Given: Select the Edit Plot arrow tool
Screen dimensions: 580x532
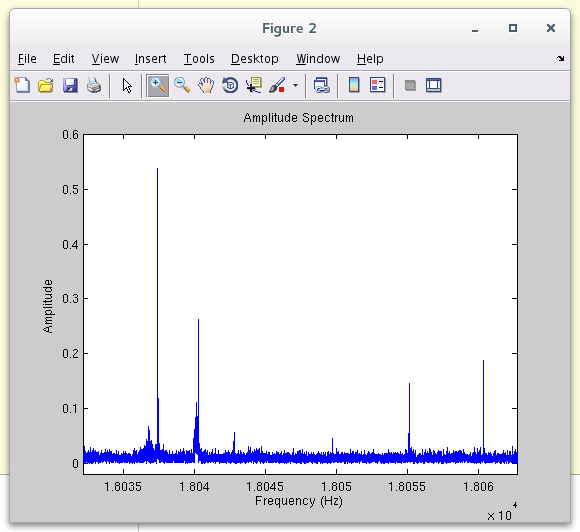Looking at the screenshot, I should (x=127, y=85).
